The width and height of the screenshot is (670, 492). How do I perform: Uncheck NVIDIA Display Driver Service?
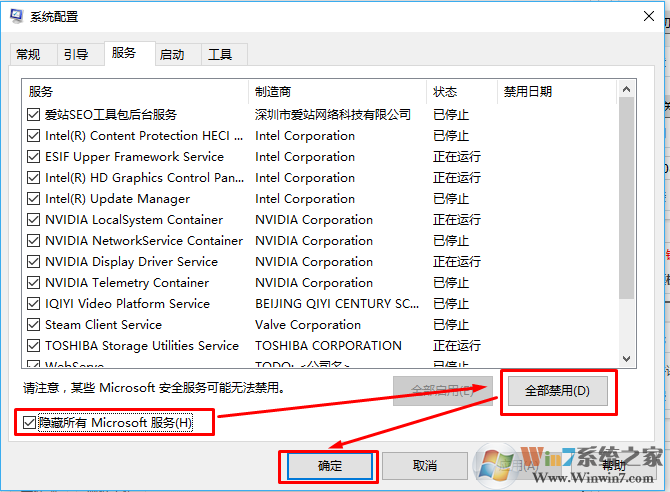tap(33, 261)
